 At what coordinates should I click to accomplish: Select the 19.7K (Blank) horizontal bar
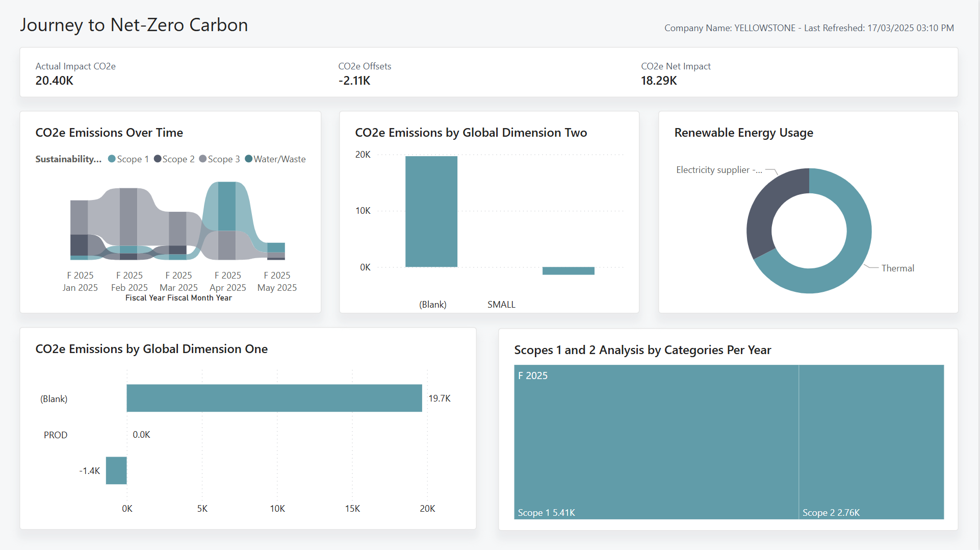(x=274, y=398)
